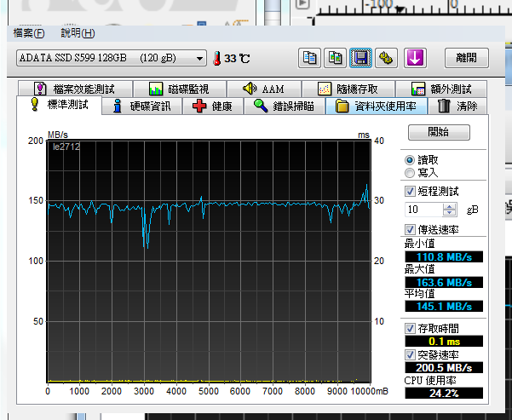Viewport: 512px width, 420px height.
Task: Click the speaker icon on AAM tab
Action: (250, 89)
